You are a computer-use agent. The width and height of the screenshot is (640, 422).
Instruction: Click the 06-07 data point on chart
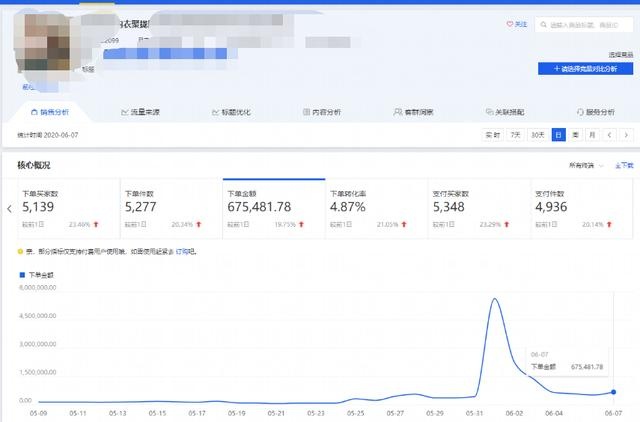tap(613, 392)
